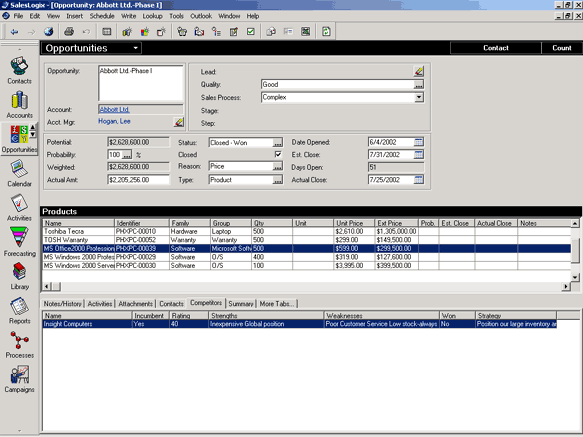
Task: Click the edit icon beside Lead
Action: pyautogui.click(x=418, y=71)
